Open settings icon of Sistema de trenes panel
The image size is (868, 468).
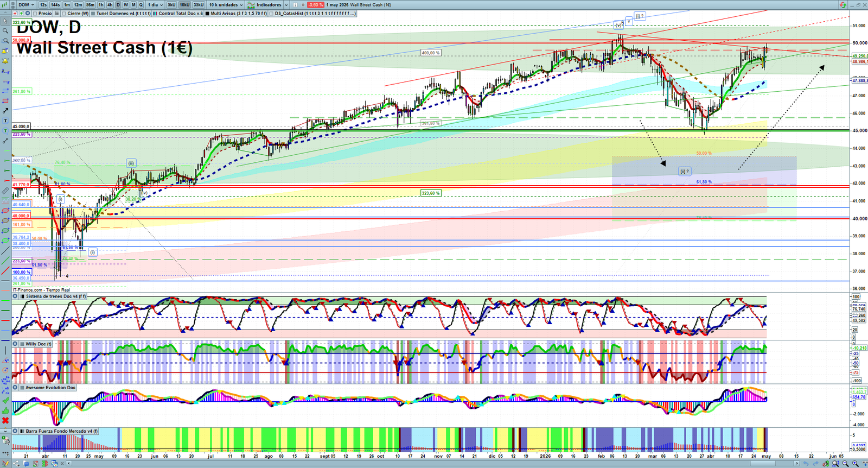(x=15, y=296)
